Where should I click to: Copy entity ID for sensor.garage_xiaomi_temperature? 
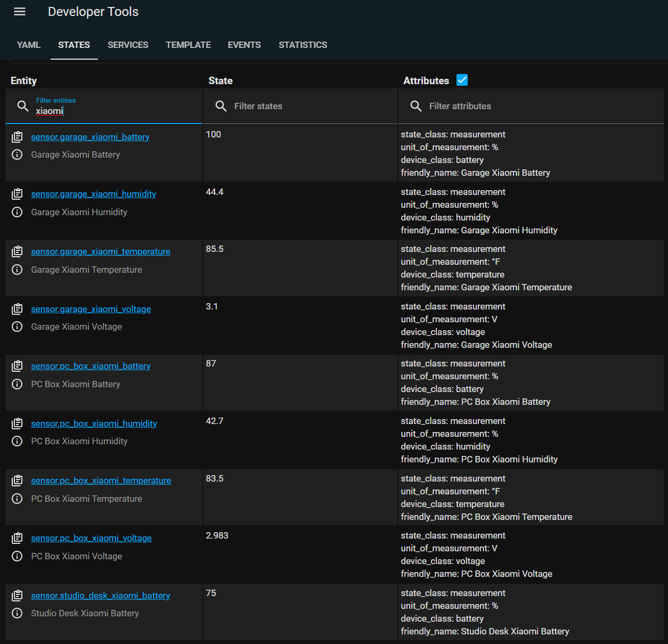coord(17,251)
